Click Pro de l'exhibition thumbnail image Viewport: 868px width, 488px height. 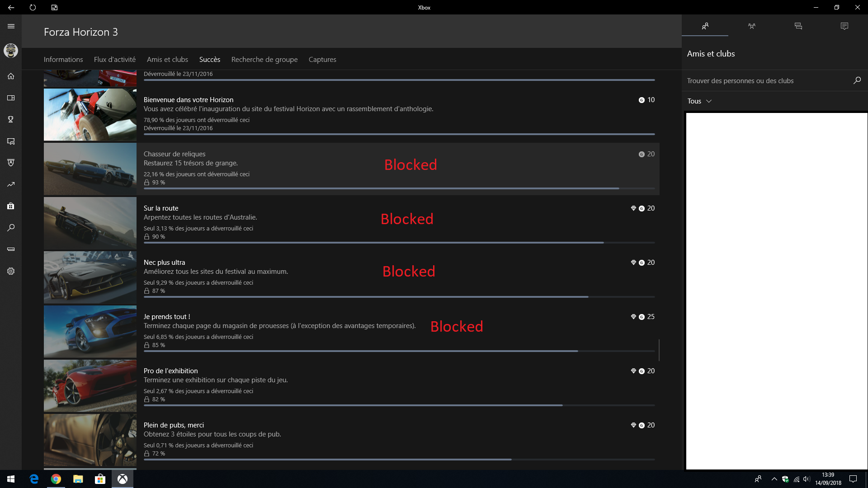click(x=90, y=386)
